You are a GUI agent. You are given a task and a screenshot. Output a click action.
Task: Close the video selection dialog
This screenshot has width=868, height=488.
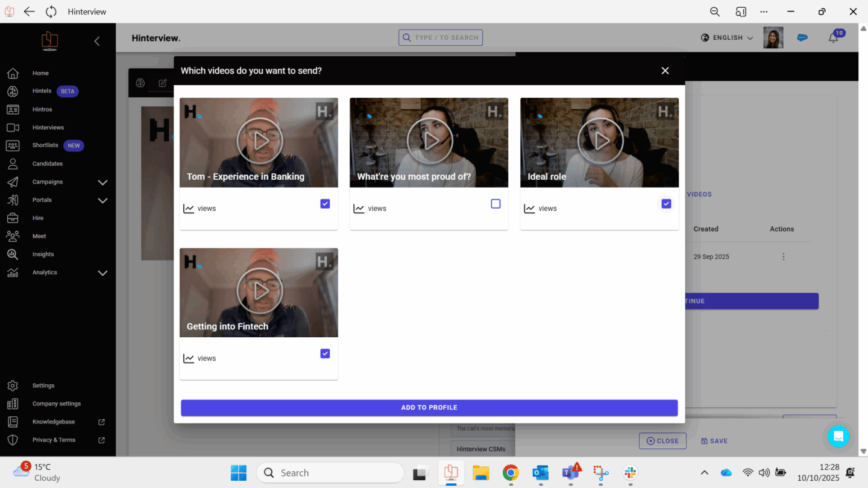[x=665, y=71]
